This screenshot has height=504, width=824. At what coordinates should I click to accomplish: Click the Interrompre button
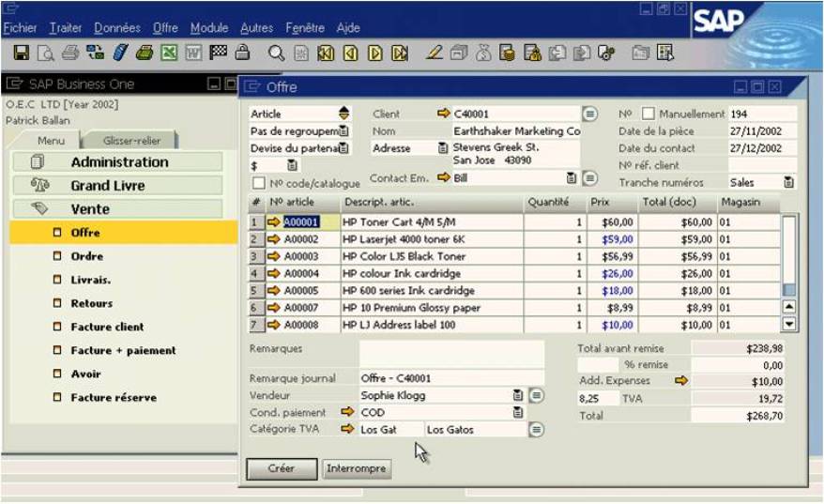pyautogui.click(x=356, y=468)
